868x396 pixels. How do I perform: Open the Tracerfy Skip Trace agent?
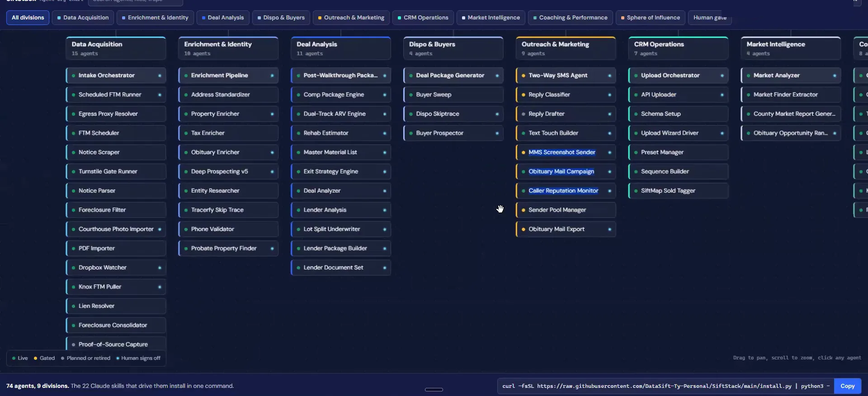point(228,210)
